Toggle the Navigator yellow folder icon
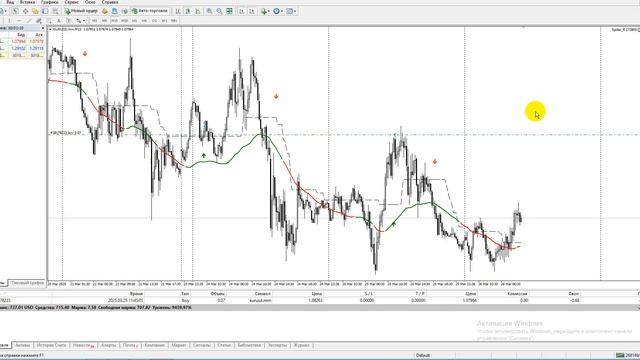Viewport: 640px width, 360px height. tap(35, 11)
